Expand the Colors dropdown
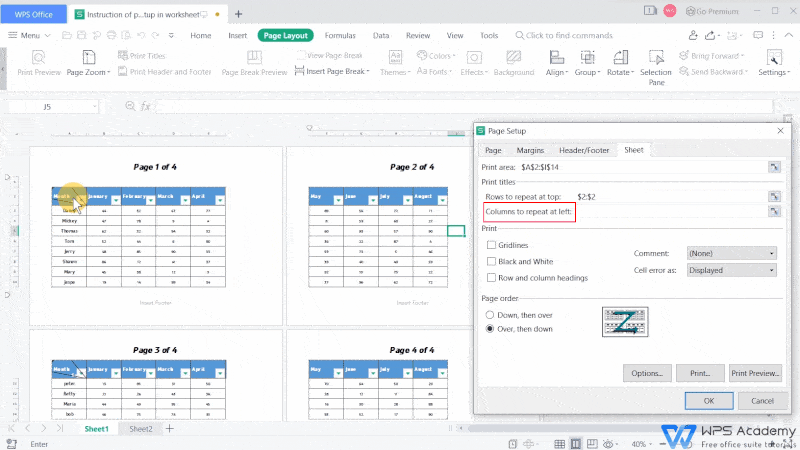This screenshot has height=450, width=800. point(454,56)
